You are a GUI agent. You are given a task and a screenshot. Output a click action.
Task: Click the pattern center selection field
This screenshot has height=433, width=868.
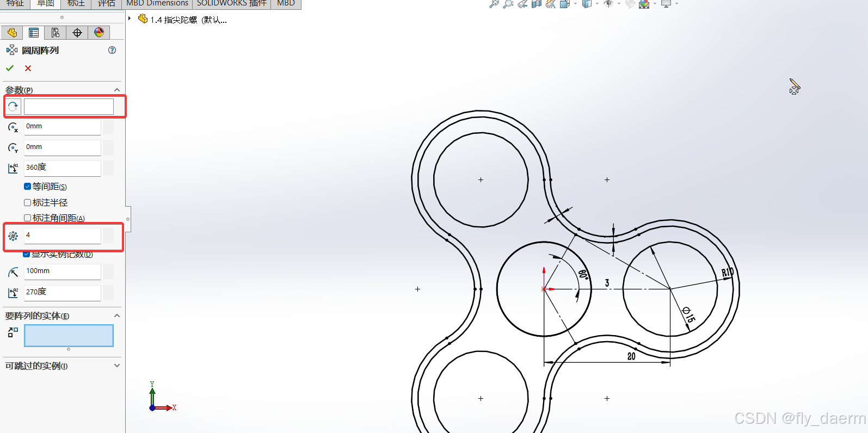pos(69,107)
